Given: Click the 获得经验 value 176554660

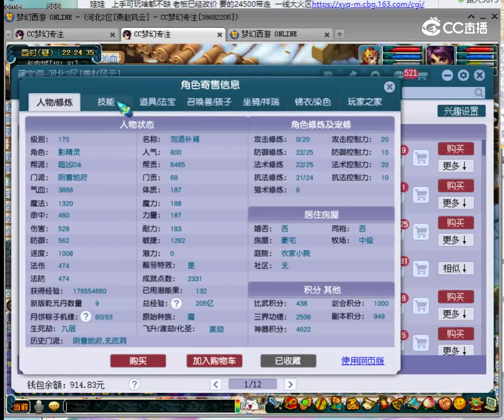Looking at the screenshot, I should 89,291.
